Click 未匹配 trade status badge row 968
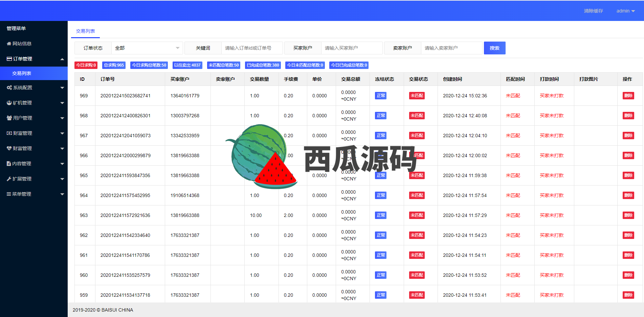 click(417, 116)
